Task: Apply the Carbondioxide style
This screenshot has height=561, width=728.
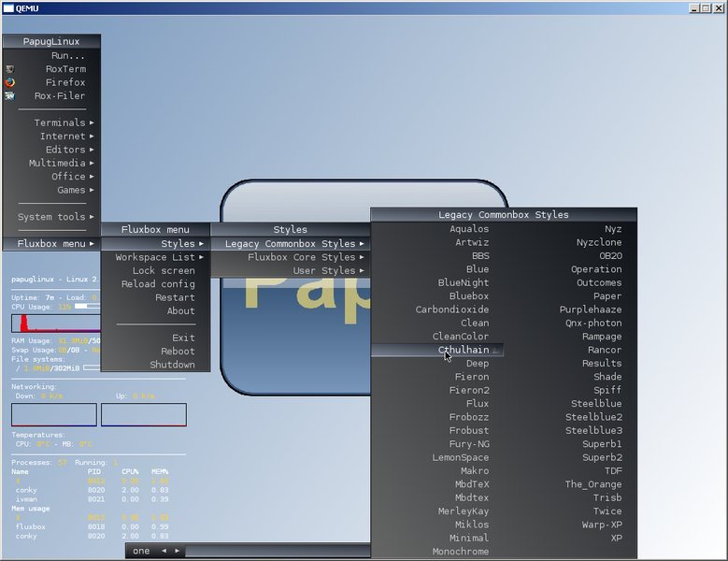Action: (437, 309)
